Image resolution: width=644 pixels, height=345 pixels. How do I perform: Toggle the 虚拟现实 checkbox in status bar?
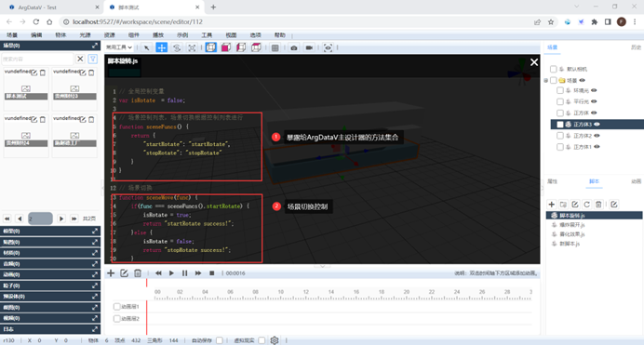coord(262,340)
